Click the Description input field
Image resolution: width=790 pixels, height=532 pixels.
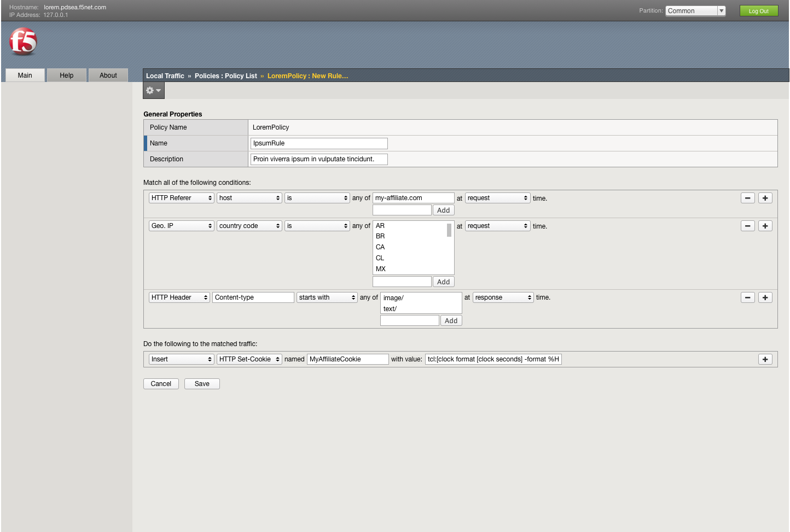[x=319, y=159]
